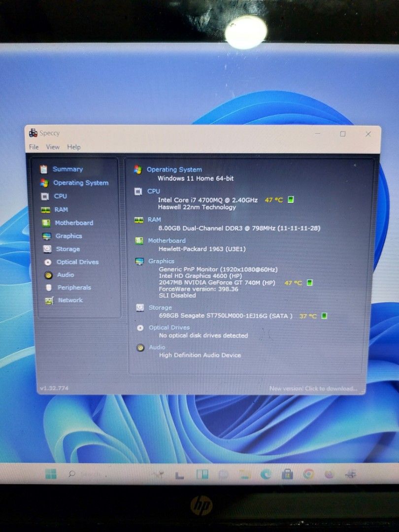
Task: Click New version download link
Action: 313,389
